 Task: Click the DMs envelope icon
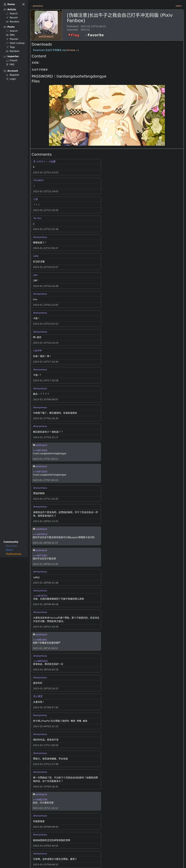tap(7, 35)
